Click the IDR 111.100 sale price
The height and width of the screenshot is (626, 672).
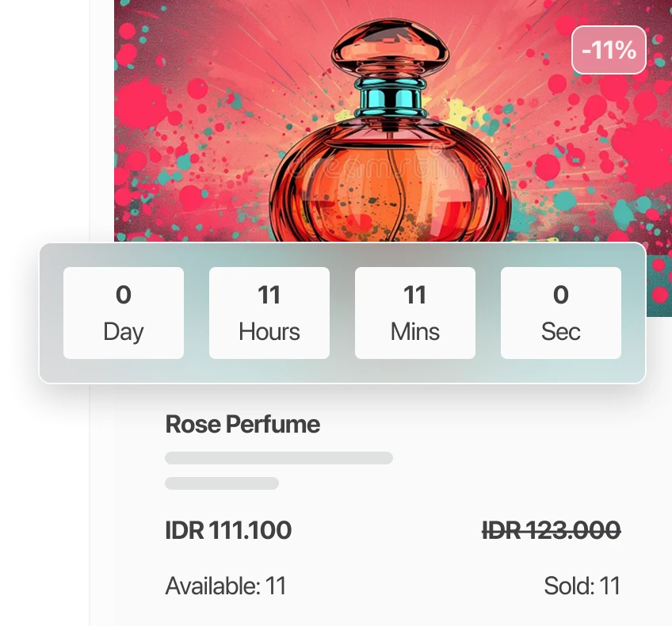tap(228, 530)
